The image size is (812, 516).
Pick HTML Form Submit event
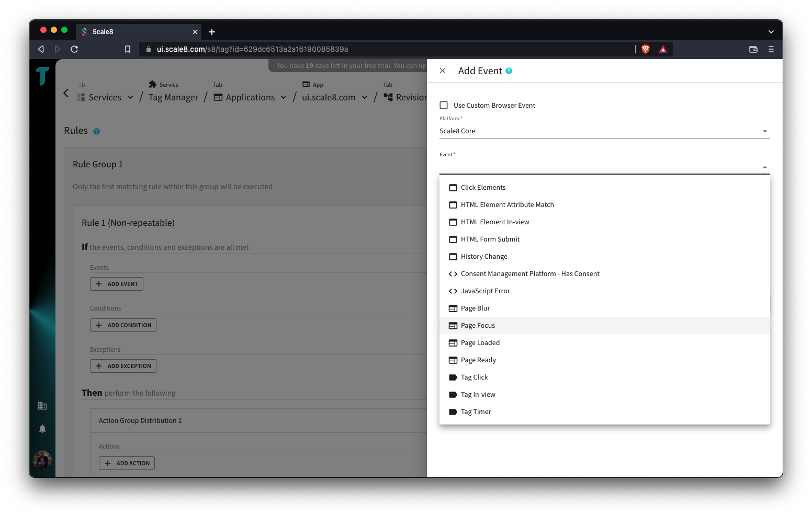click(x=604, y=239)
